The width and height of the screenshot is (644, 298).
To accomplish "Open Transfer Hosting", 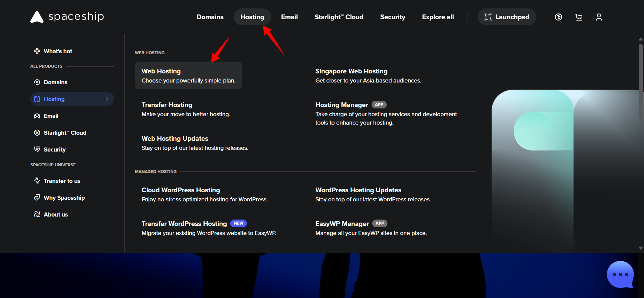I will [x=186, y=109].
